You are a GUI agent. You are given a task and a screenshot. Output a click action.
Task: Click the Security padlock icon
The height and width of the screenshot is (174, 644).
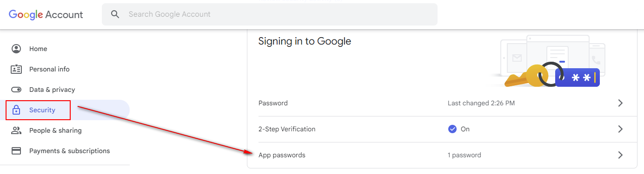(16, 110)
